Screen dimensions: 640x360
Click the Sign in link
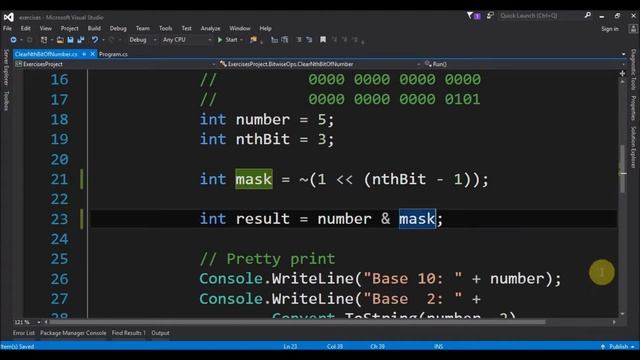(610, 29)
